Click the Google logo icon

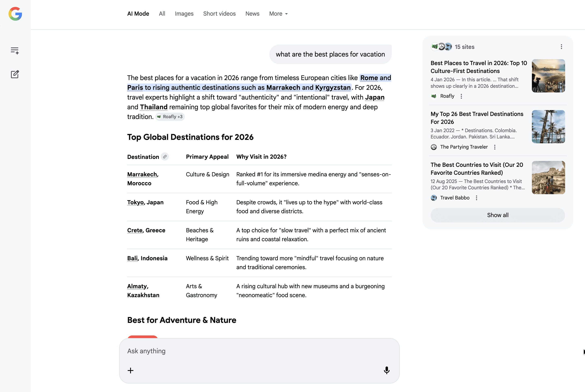15,14
